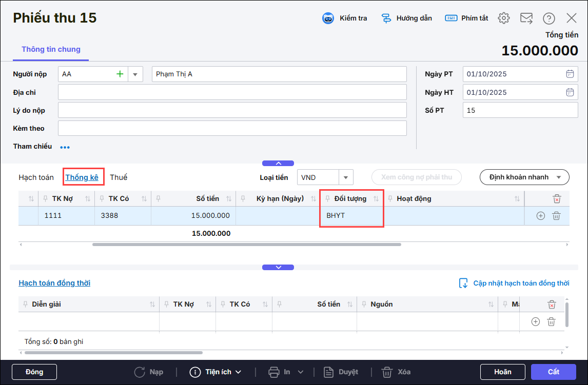Add a row after the 1111 entry
Image resolution: width=588 pixels, height=385 pixels.
point(540,216)
